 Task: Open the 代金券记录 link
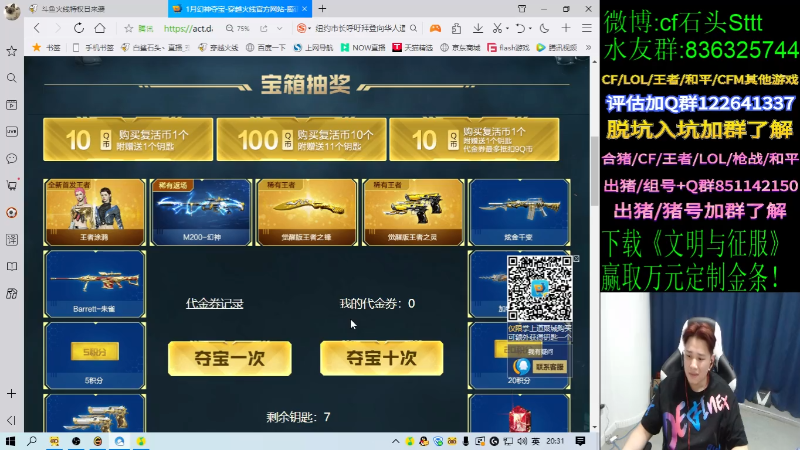tap(214, 304)
